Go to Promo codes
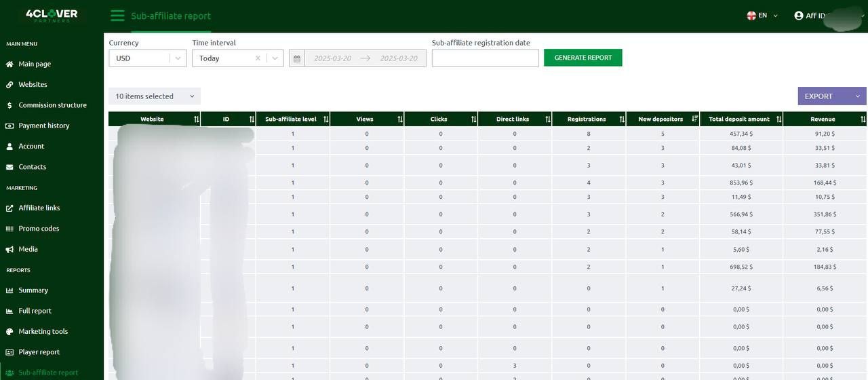This screenshot has height=380, width=868. coord(39,229)
